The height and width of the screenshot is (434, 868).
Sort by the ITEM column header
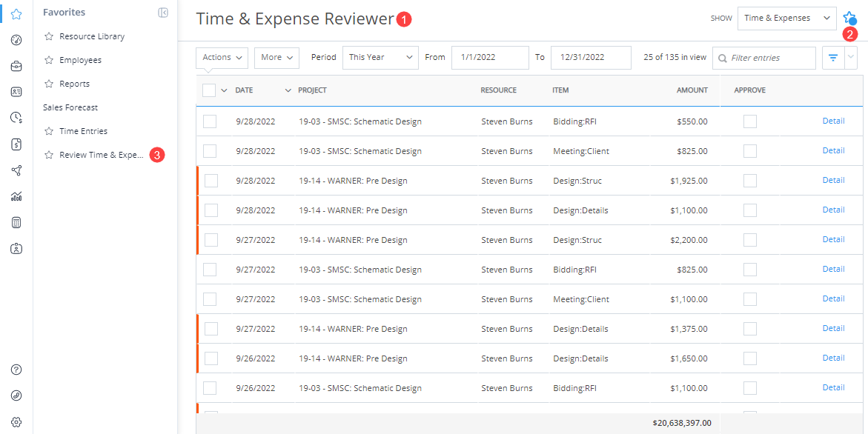click(560, 90)
